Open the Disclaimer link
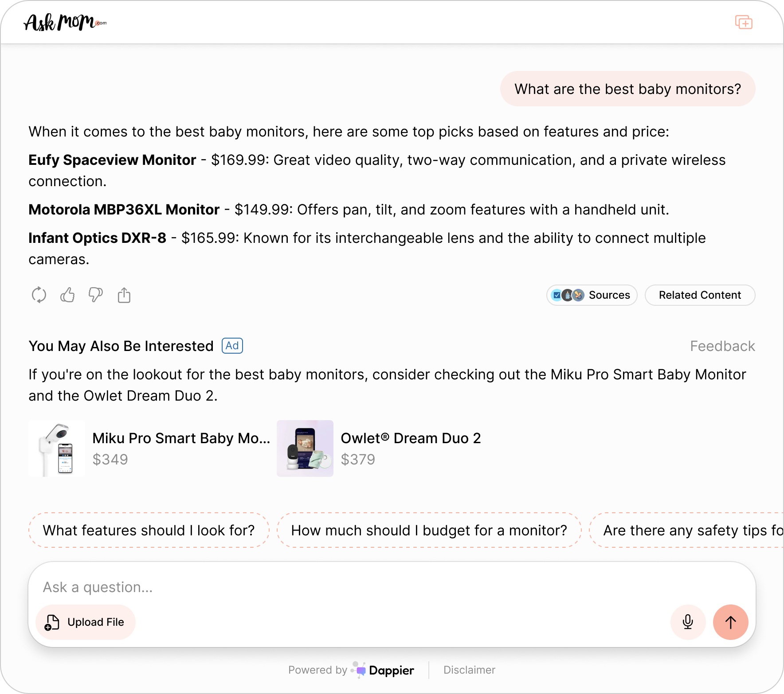The width and height of the screenshot is (784, 694). pos(469,670)
